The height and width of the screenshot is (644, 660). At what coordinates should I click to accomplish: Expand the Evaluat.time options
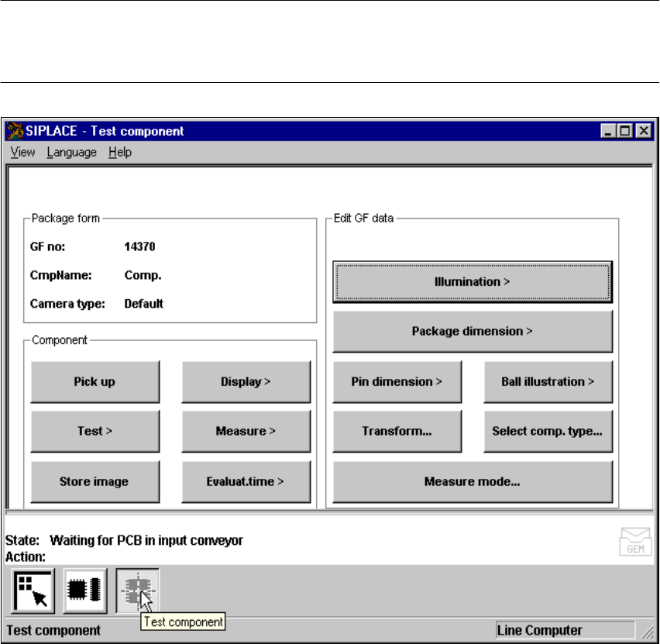(246, 481)
